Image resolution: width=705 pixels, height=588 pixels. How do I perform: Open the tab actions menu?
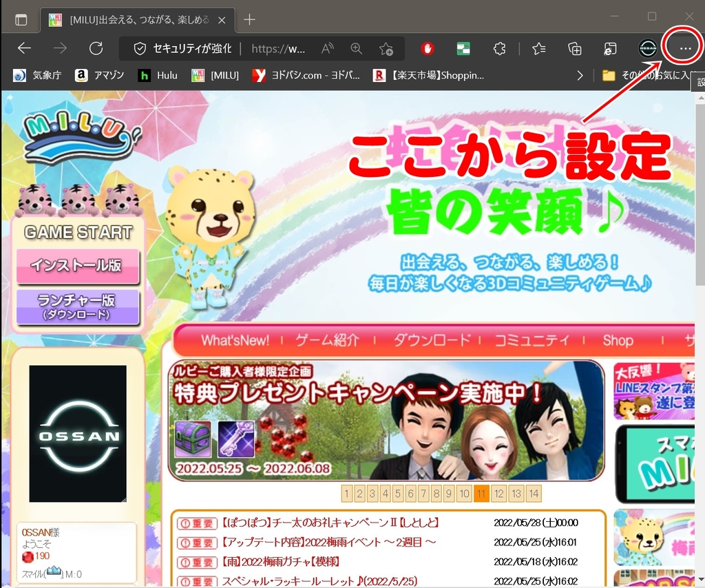(21, 19)
